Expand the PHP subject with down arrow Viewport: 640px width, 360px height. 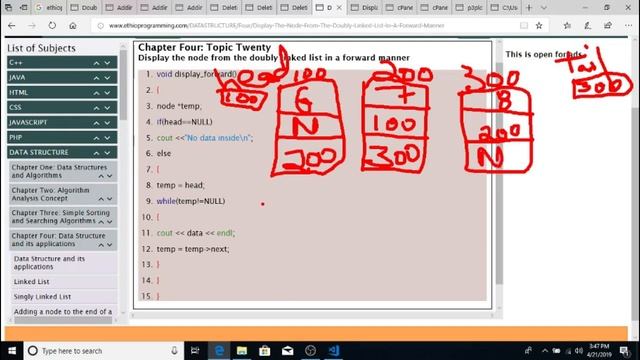(107, 138)
